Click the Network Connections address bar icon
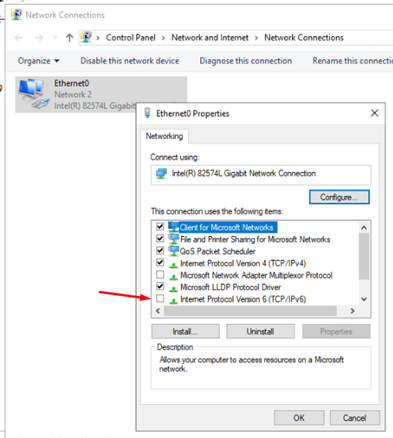 86,37
